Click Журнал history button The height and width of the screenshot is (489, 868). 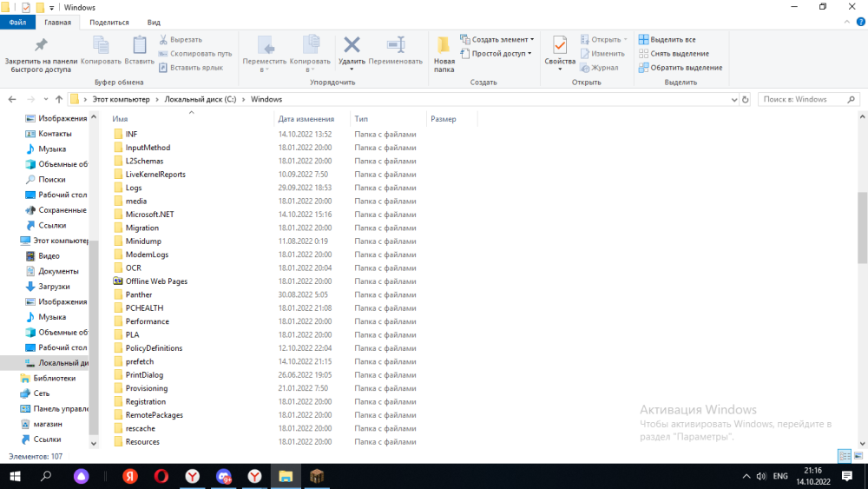tap(599, 68)
